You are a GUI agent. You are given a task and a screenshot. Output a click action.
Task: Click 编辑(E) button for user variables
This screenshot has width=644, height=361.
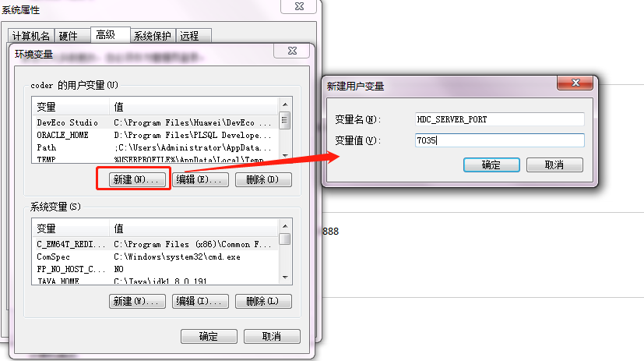(x=200, y=179)
